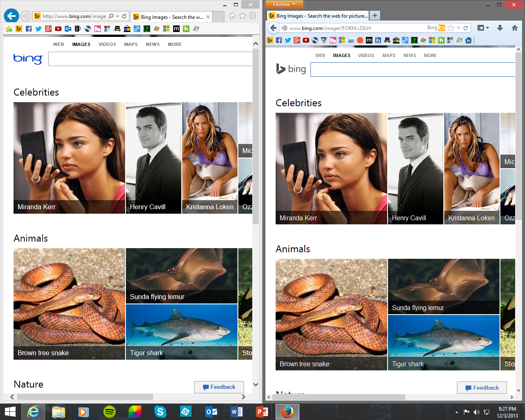Viewport: 525px width, 420px height.
Task: Open the orange Firefox menu dropdown
Action: click(x=284, y=5)
